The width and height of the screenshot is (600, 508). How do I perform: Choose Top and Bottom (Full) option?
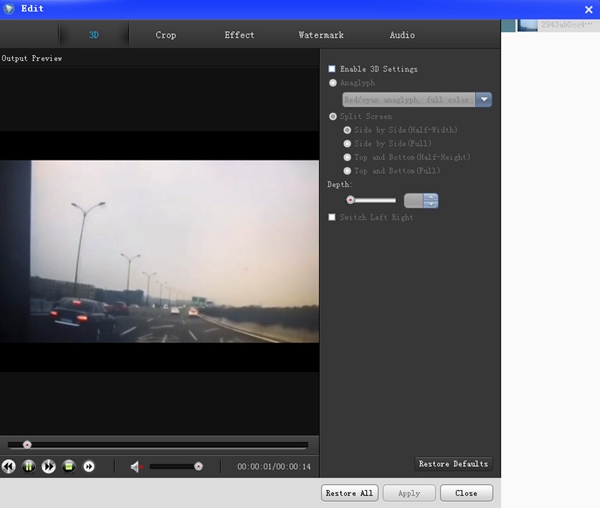[x=347, y=171]
